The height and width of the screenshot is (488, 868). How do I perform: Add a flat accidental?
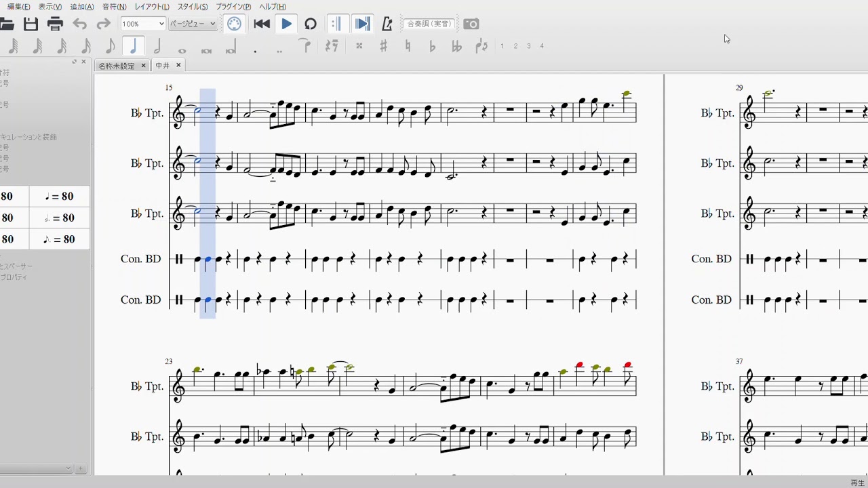coord(432,47)
